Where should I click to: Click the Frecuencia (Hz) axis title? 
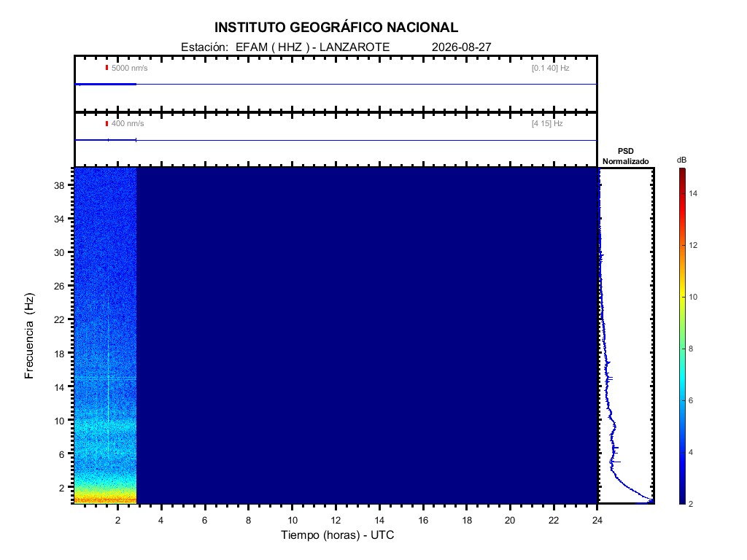tap(29, 335)
